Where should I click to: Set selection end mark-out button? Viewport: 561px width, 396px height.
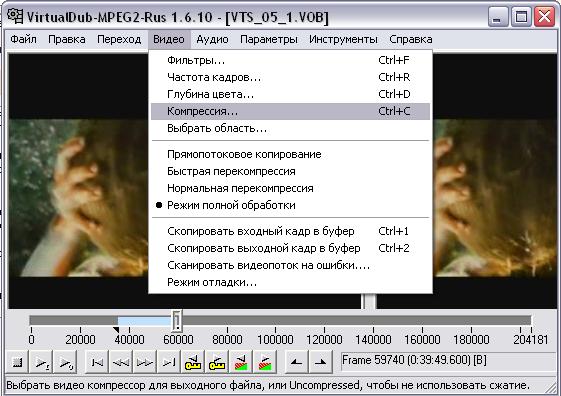321,362
